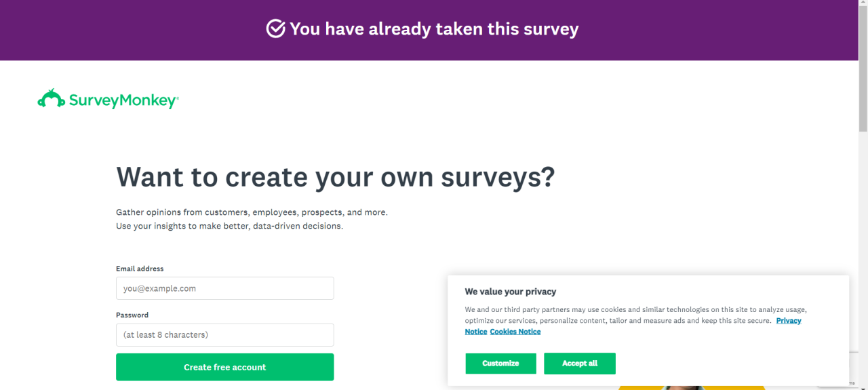
Task: Open the Privacy Notice link
Action: [x=789, y=321]
